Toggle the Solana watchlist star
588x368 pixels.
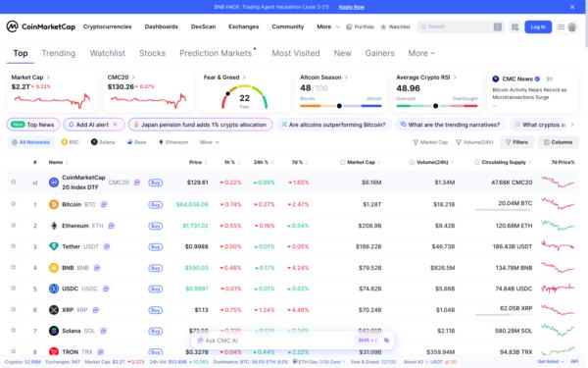coord(14,330)
